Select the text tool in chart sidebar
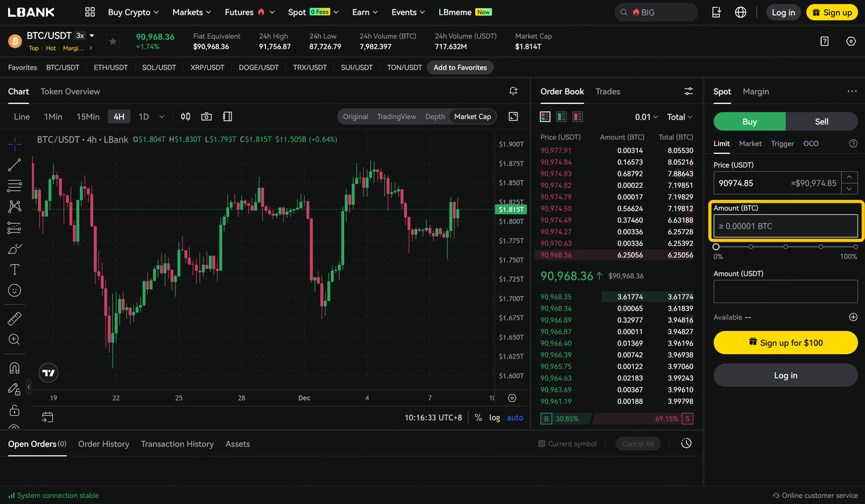Viewport: 865px width, 504px height. pos(14,270)
